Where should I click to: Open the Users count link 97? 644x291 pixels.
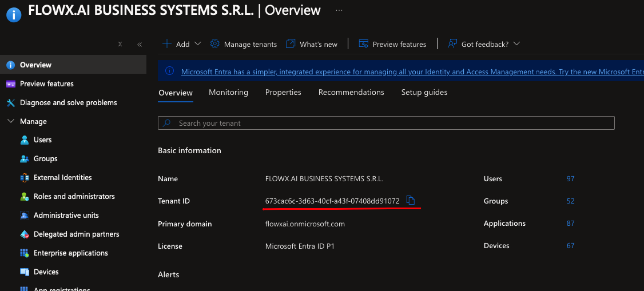[x=570, y=179]
